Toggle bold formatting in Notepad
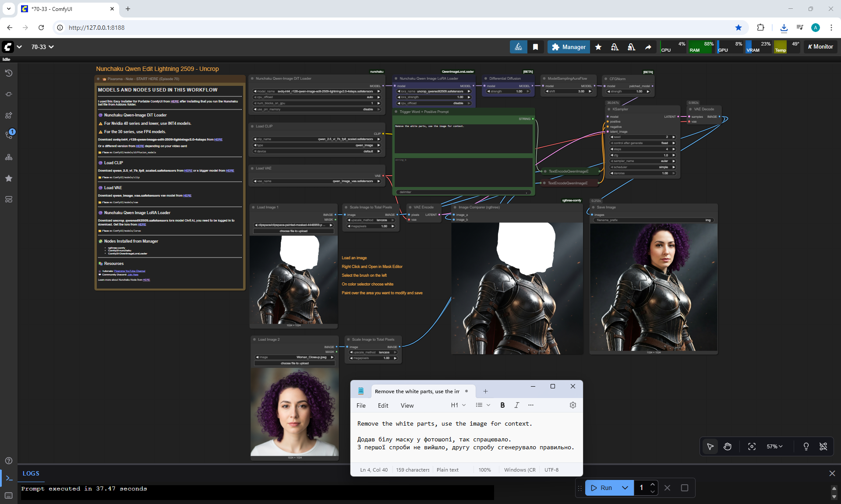Viewport: 841px width, 504px height. (x=502, y=405)
